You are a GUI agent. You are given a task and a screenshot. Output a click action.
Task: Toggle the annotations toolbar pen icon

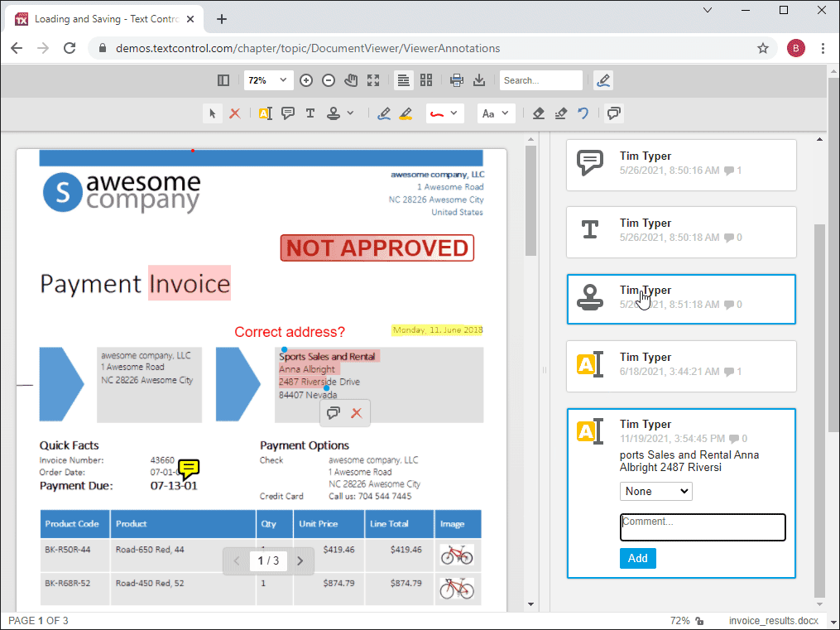(x=603, y=80)
